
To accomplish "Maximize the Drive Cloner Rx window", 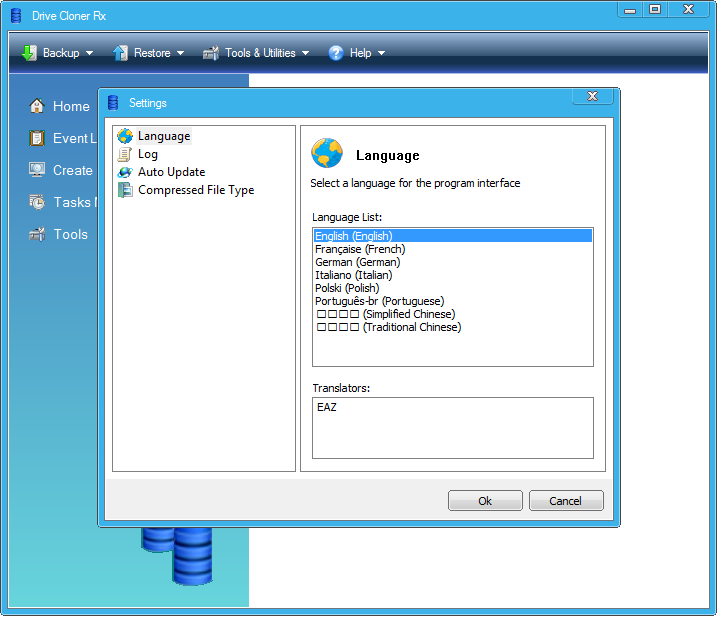I will [x=655, y=10].
